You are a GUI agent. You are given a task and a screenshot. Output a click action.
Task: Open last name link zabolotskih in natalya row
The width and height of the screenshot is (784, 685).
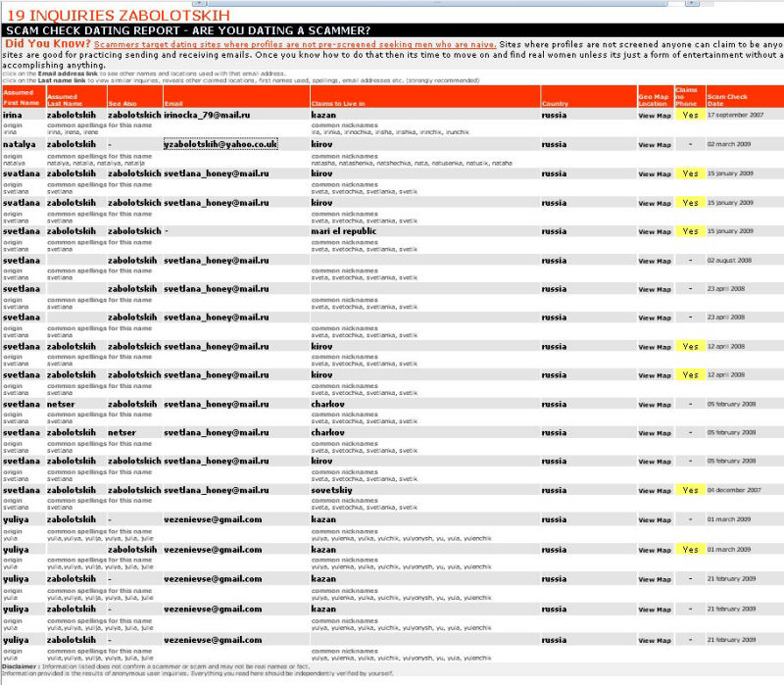[71, 144]
